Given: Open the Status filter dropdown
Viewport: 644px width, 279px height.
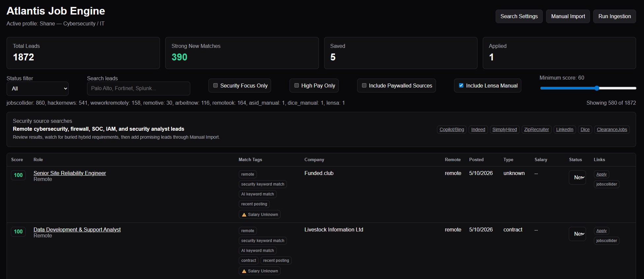Looking at the screenshot, I should pos(38,88).
